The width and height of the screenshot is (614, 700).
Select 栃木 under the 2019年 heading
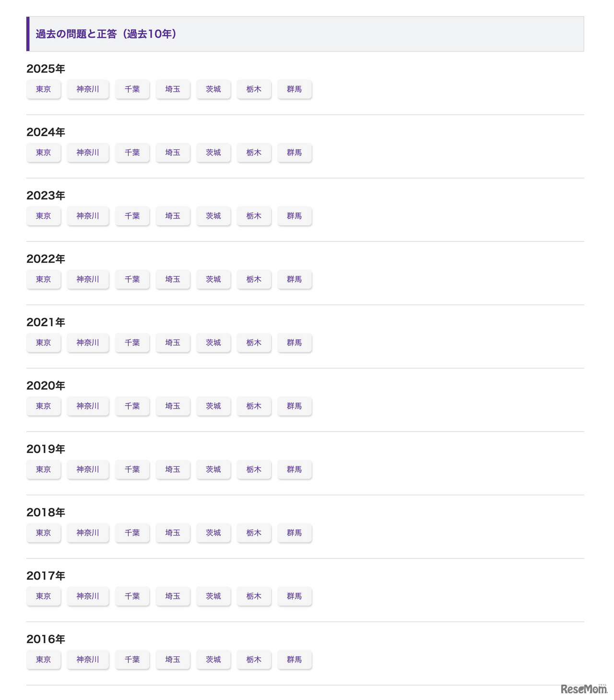click(x=254, y=469)
